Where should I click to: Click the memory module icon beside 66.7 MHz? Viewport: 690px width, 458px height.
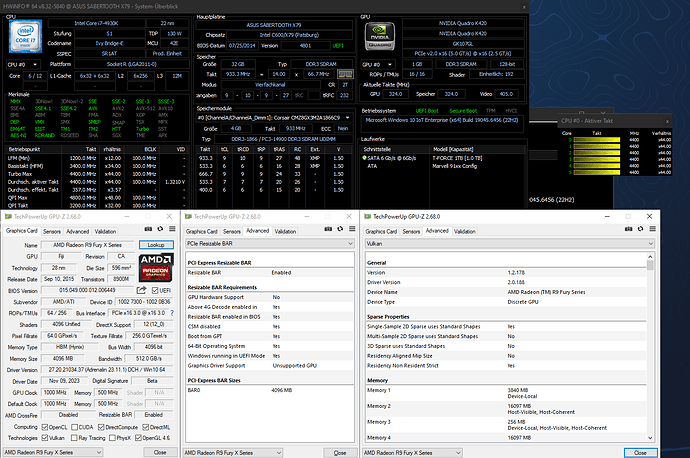pos(345,74)
